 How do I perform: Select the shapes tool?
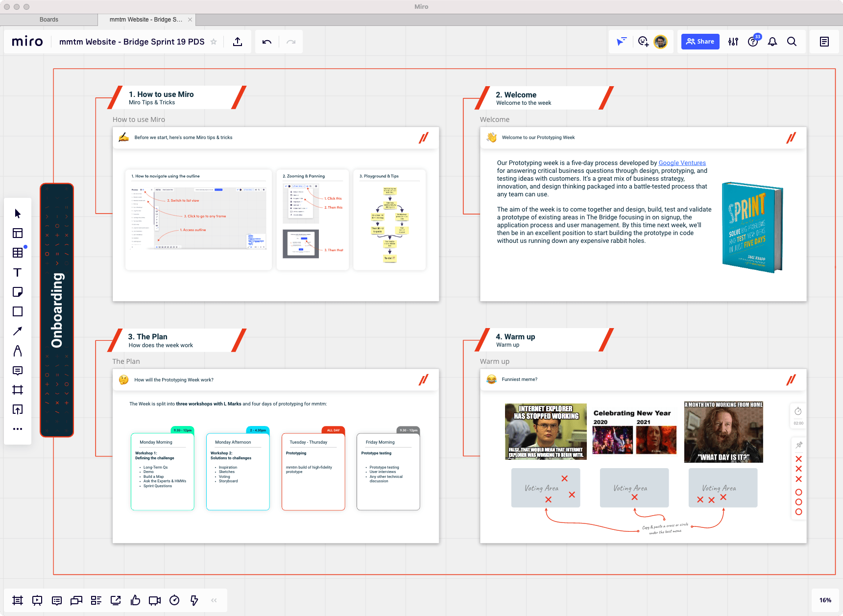18,311
